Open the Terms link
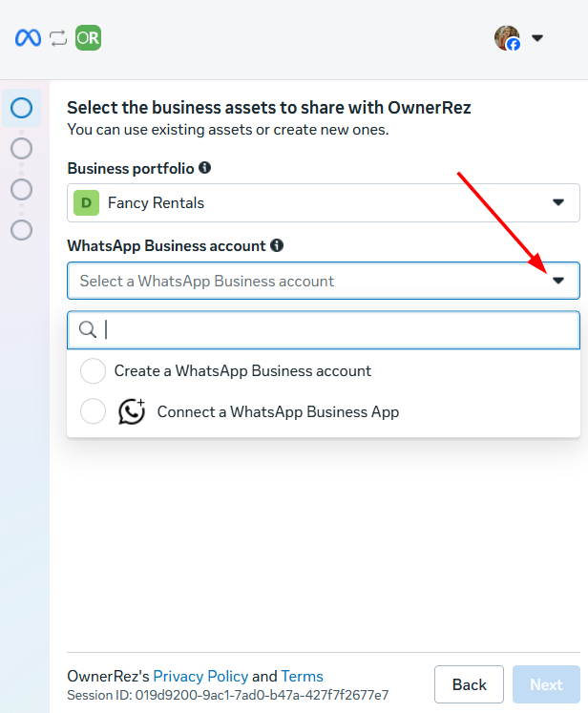 [x=302, y=676]
